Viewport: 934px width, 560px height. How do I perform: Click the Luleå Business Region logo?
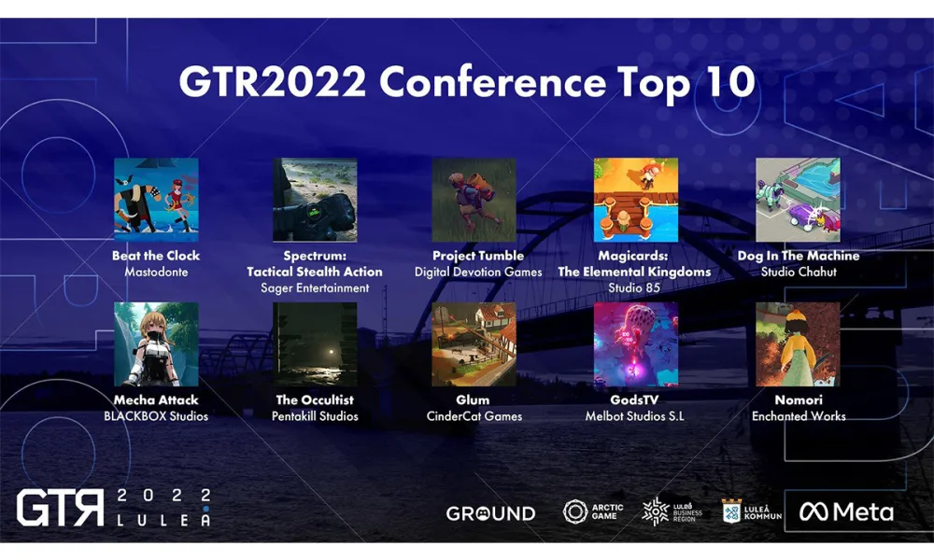672,511
